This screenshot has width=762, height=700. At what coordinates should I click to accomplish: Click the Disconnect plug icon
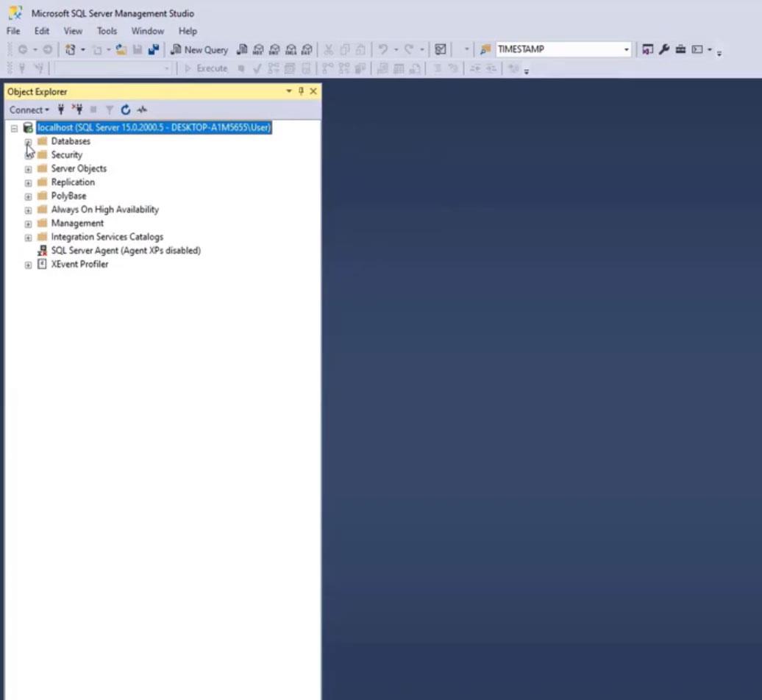pyautogui.click(x=77, y=110)
